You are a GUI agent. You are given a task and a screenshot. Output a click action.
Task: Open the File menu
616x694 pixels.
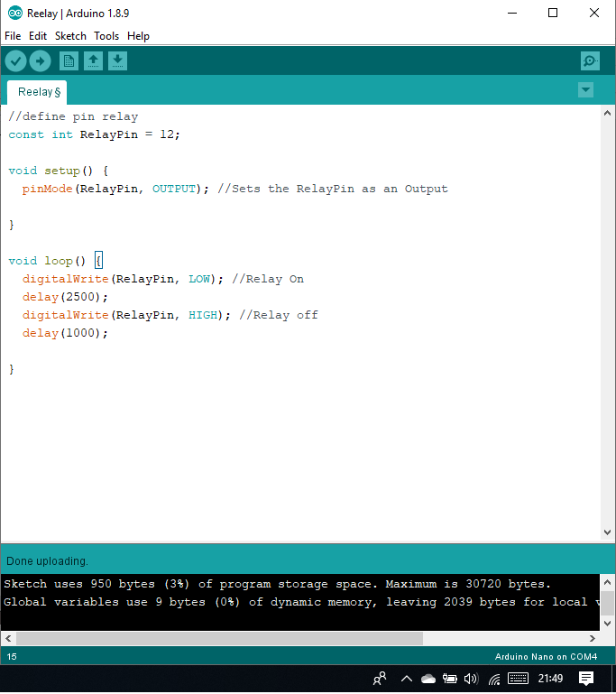pos(13,36)
